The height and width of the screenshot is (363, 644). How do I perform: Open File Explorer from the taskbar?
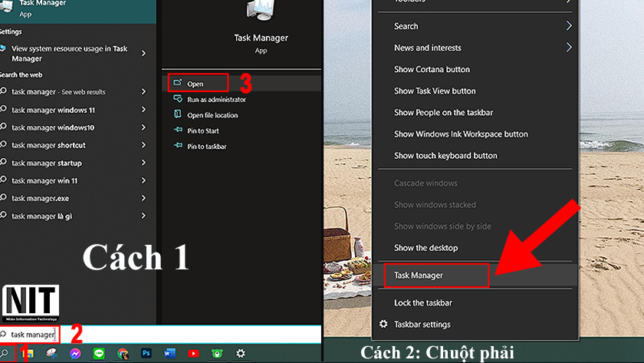[28, 353]
